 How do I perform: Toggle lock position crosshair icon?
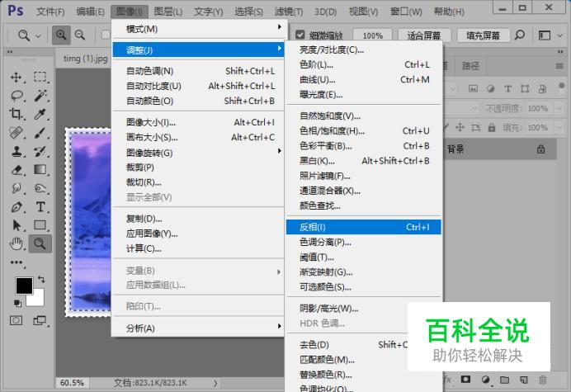point(460,127)
